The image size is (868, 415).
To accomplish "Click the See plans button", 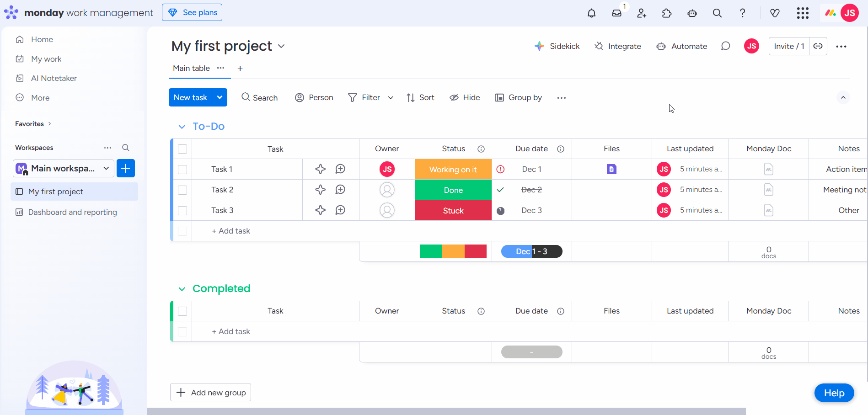I will coord(192,12).
